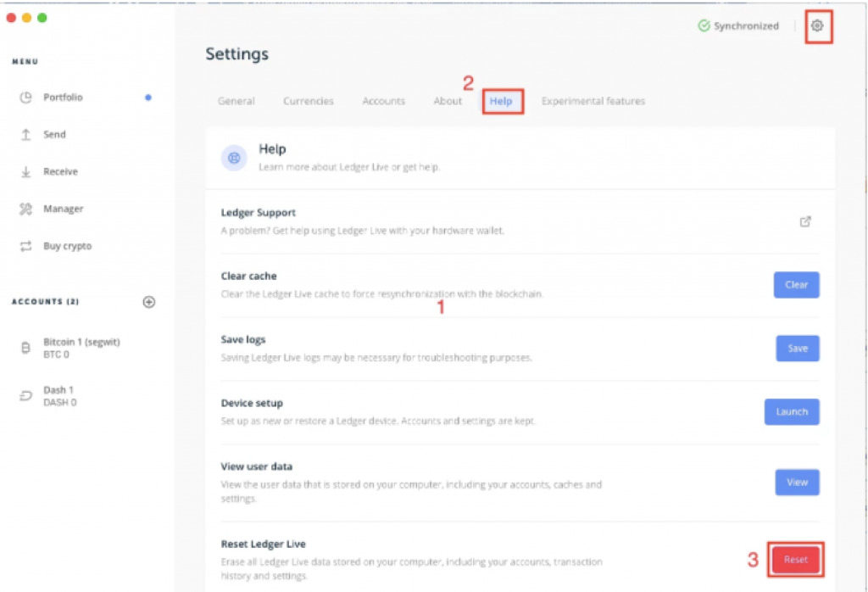Close the window with red button

point(11,18)
